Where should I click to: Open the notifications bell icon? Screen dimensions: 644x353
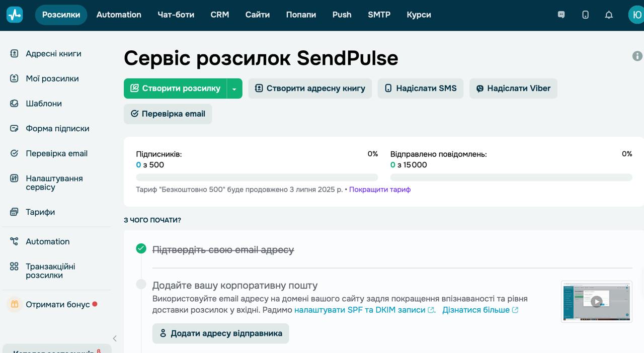[609, 15]
